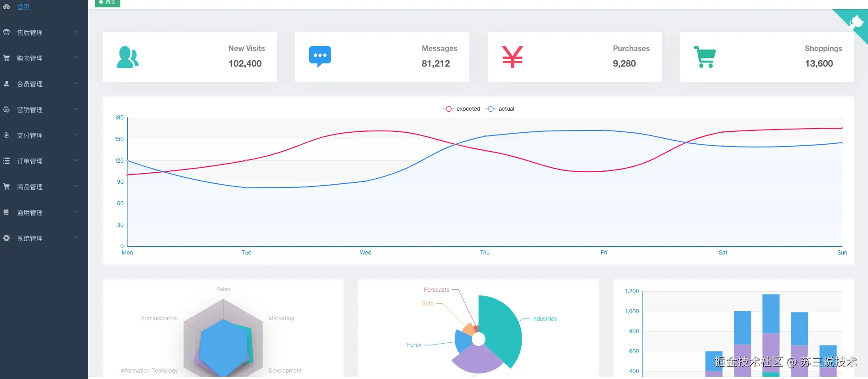Click the Messages chat bubble icon

click(x=320, y=57)
